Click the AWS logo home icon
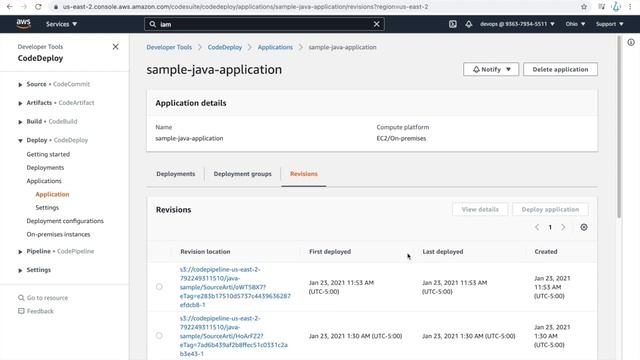This screenshot has width=640, height=360. click(x=24, y=24)
